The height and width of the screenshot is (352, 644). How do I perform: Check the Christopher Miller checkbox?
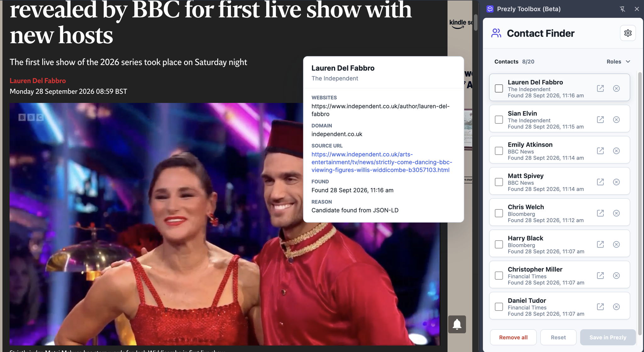pyautogui.click(x=499, y=275)
